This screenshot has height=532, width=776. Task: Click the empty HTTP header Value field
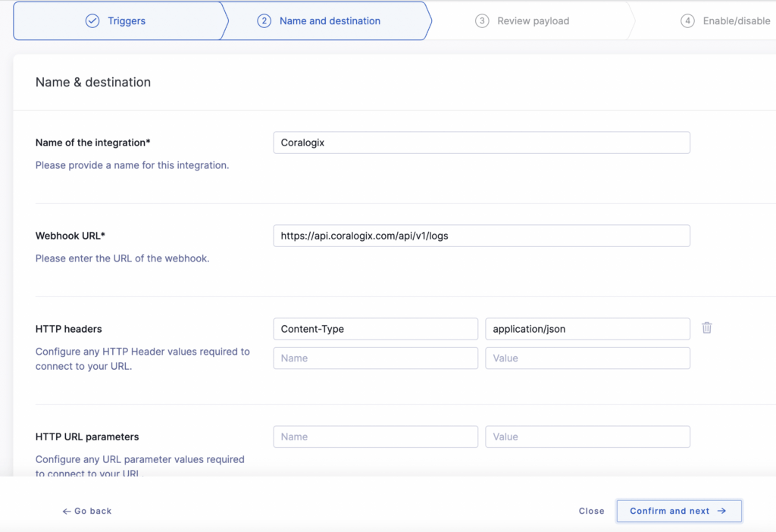pos(587,358)
